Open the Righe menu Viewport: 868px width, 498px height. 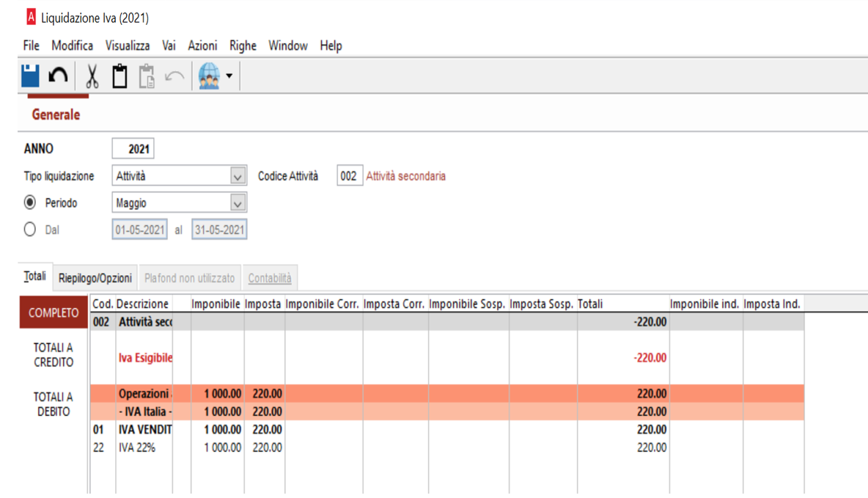pyautogui.click(x=243, y=45)
